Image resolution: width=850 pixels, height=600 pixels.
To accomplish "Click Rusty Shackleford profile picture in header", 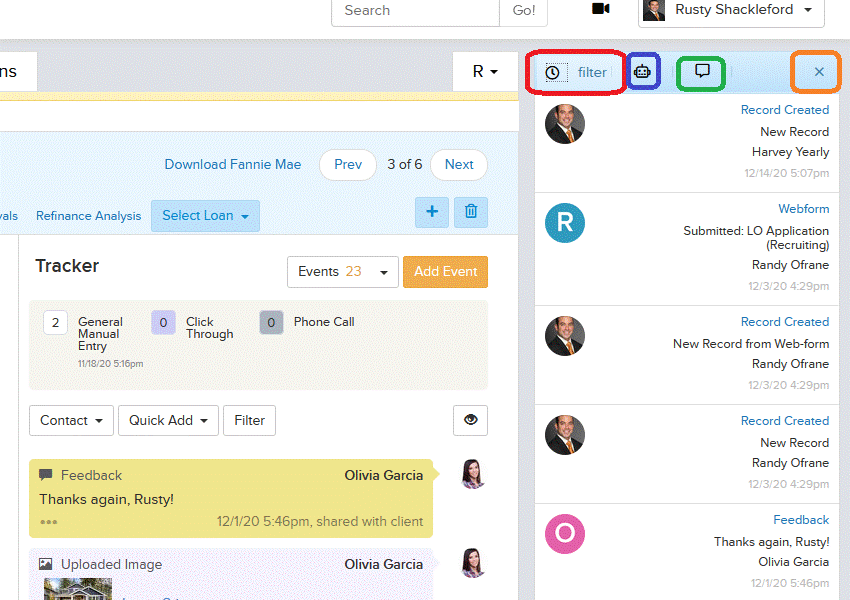I will click(654, 10).
